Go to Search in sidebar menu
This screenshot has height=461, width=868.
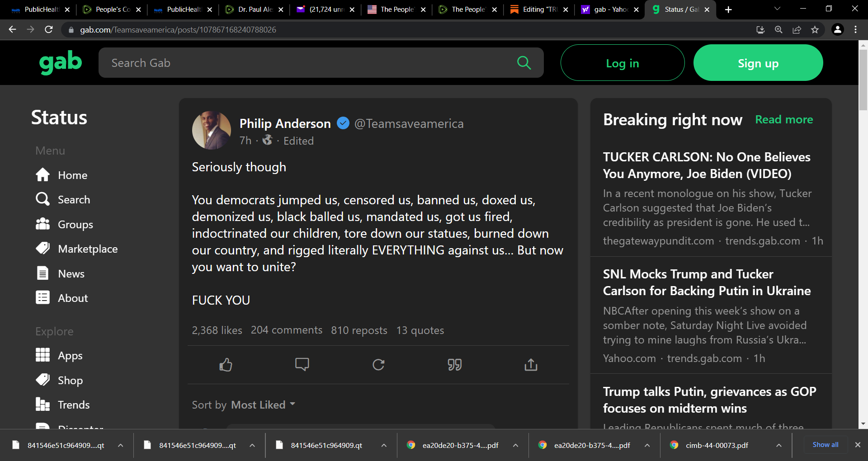[63, 199]
